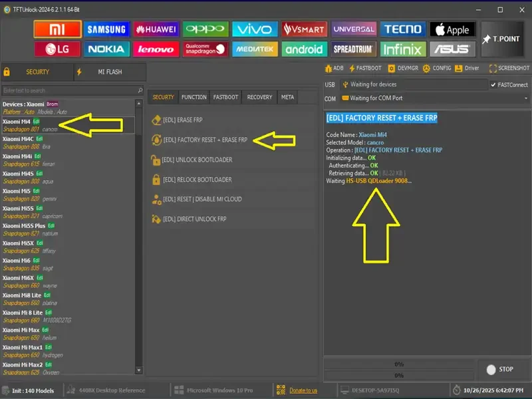
Task: Select the Apple brand tile
Action: point(453,29)
